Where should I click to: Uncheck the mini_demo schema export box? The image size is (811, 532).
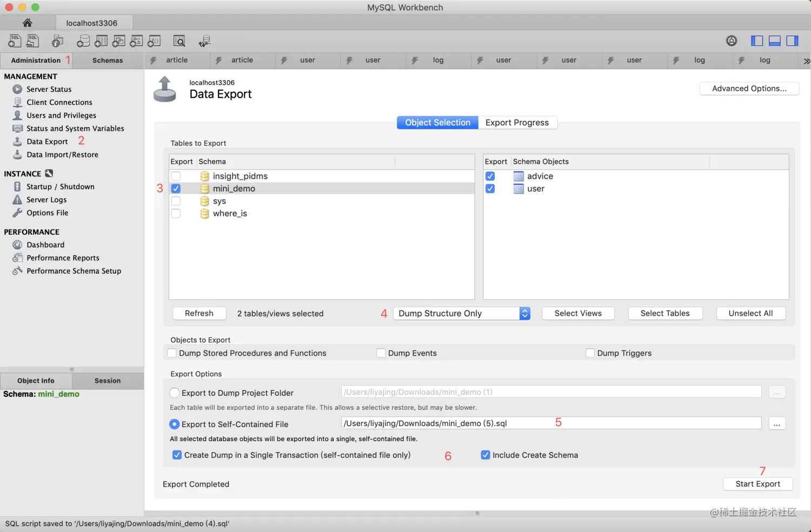[x=176, y=189]
